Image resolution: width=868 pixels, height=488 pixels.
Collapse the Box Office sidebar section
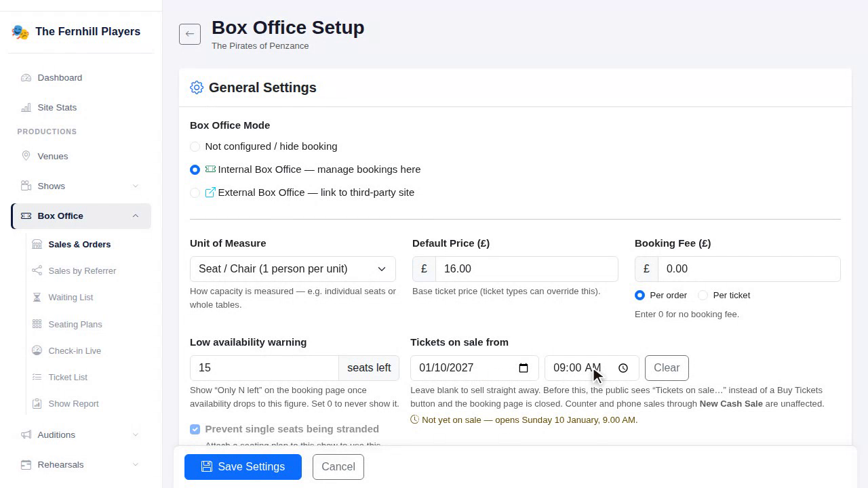135,216
